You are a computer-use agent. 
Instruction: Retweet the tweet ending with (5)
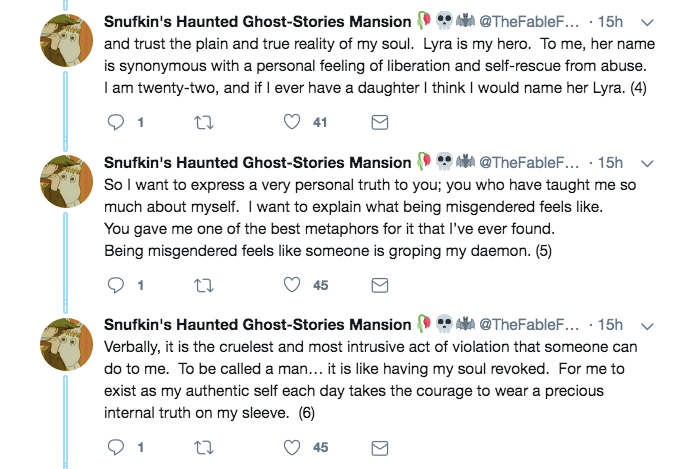coord(203,285)
